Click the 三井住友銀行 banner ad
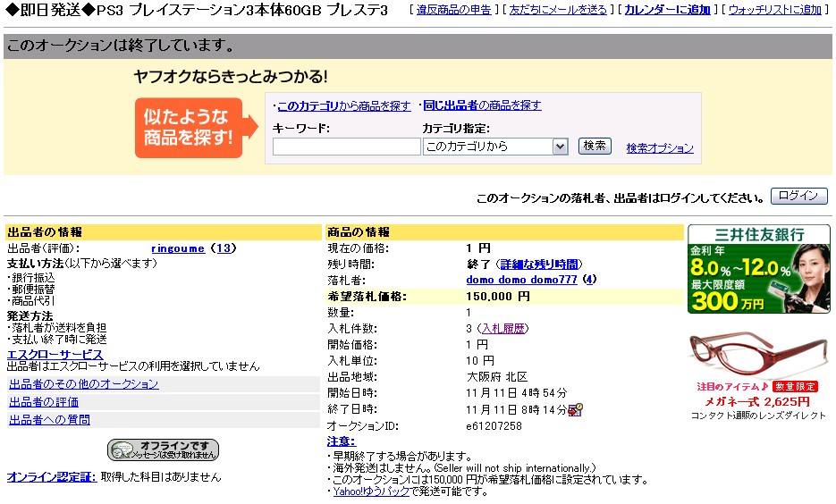836x504 pixels. coord(759,269)
